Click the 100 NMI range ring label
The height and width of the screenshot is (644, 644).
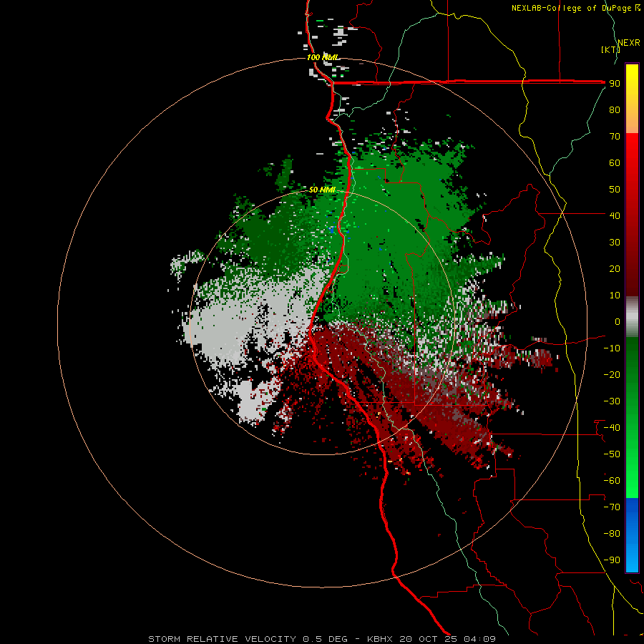coord(323,57)
